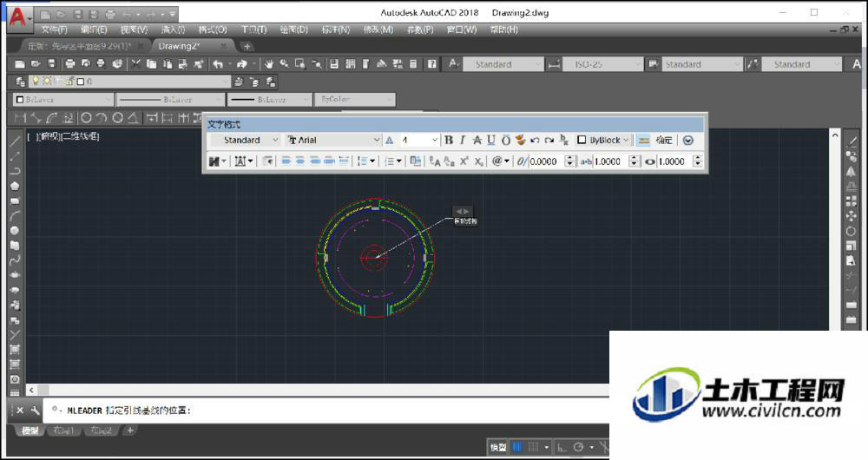The height and width of the screenshot is (460, 868).
Task: Open the layer list dropdown
Action: pyautogui.click(x=129, y=82)
